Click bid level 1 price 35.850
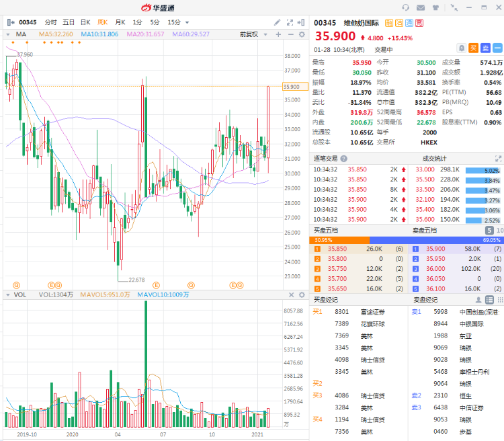The height and width of the screenshot is (441, 504). pos(337,249)
